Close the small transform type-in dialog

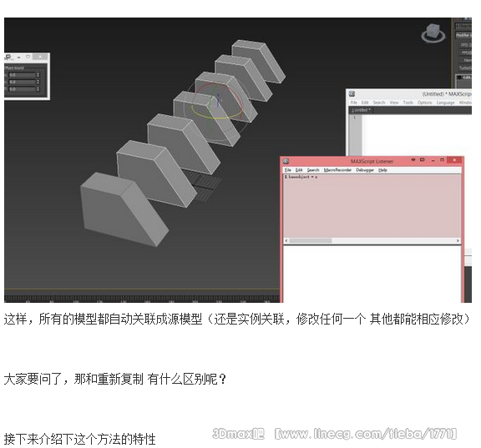pyautogui.click(x=40, y=57)
